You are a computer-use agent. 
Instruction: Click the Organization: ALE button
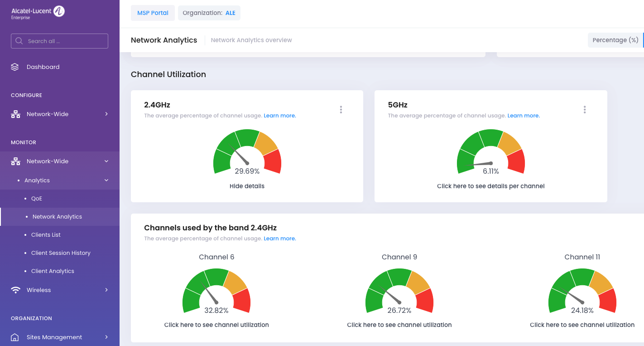(209, 13)
